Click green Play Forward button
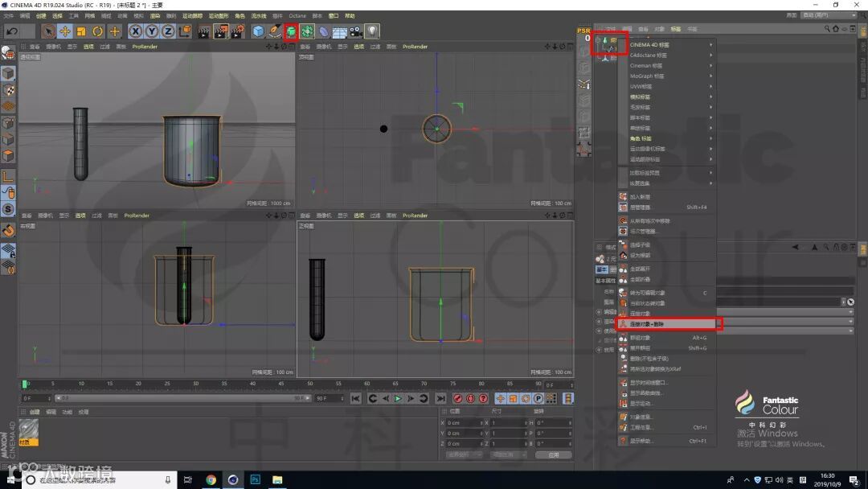This screenshot has height=489, width=868. [398, 399]
